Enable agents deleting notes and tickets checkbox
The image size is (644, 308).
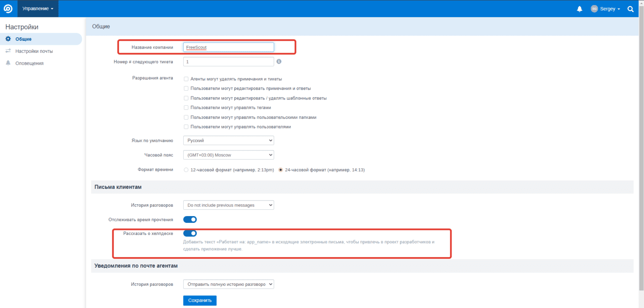[186, 79]
